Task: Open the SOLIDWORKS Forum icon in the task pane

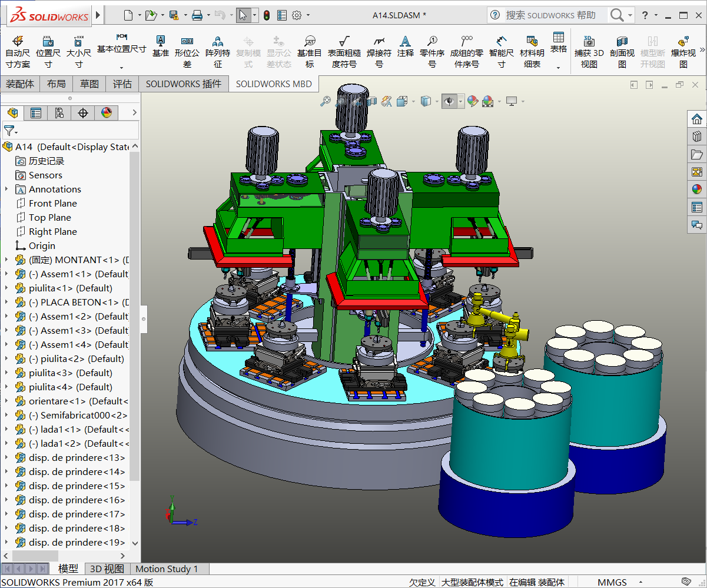Action: 697,225
